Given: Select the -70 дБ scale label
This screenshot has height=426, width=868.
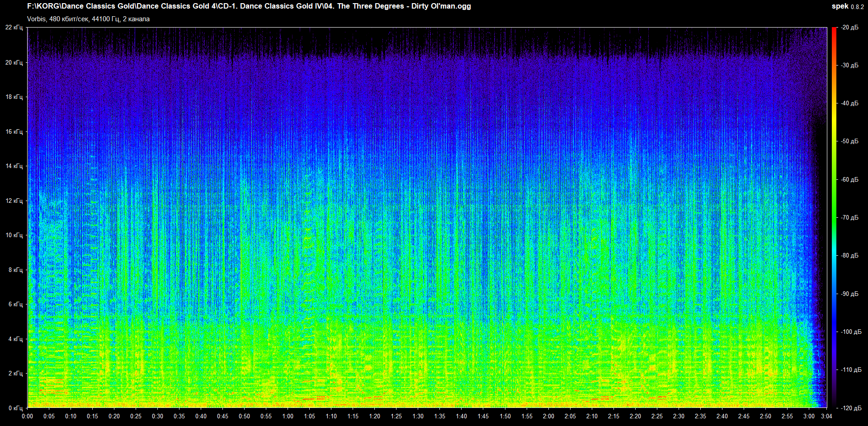Looking at the screenshot, I should (849, 218).
